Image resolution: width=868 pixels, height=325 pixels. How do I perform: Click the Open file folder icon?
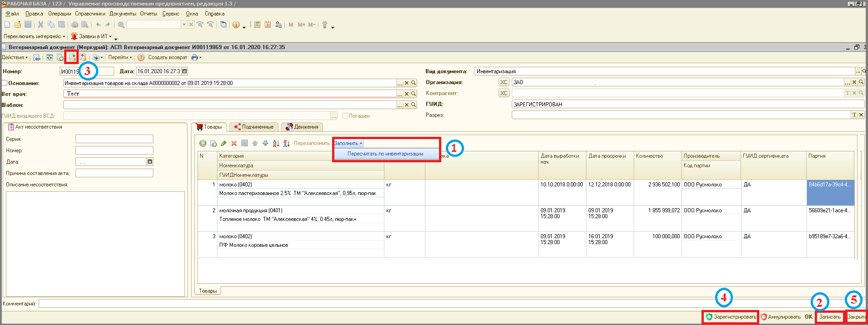(18, 25)
